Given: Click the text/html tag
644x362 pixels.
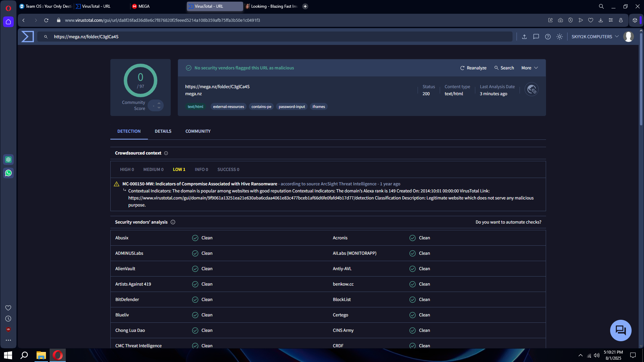Looking at the screenshot, I should click(195, 107).
